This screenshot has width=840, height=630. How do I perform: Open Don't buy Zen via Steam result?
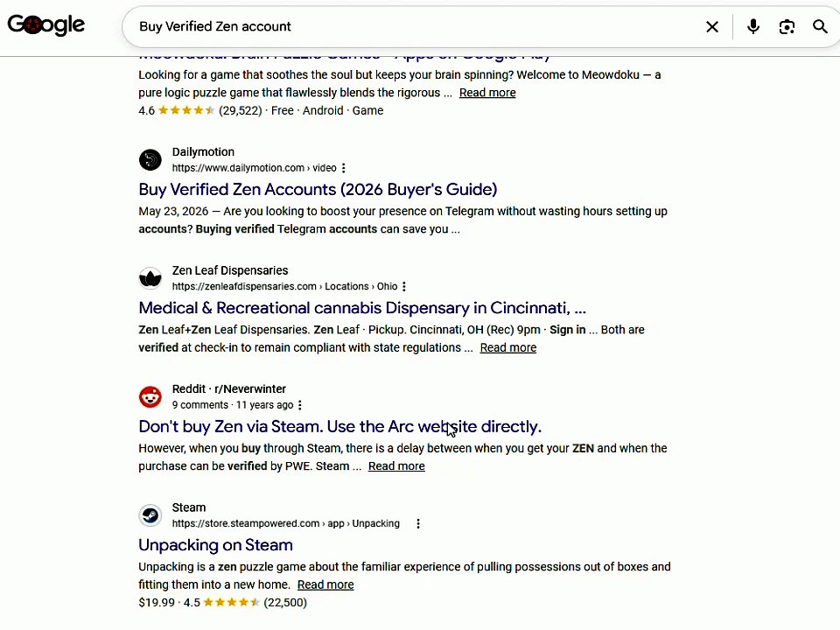tap(339, 426)
